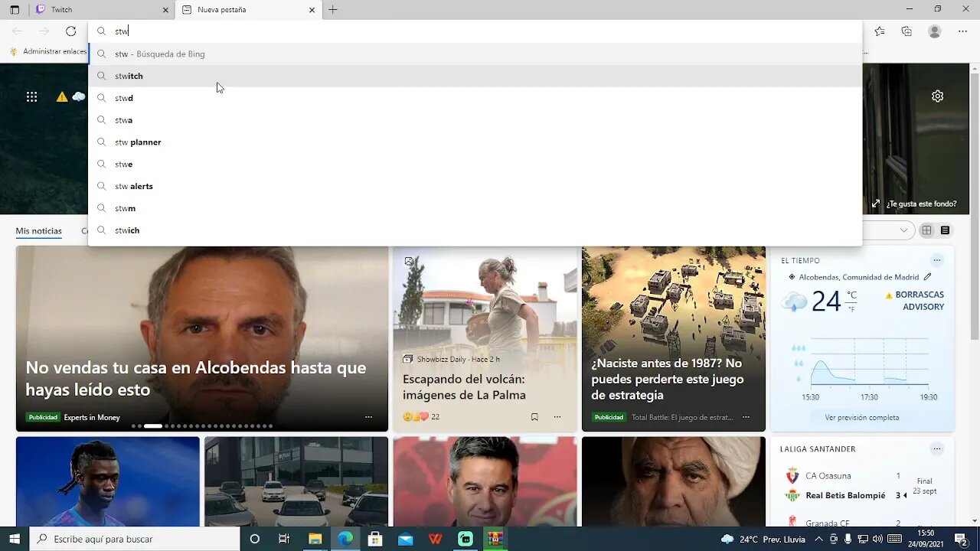This screenshot has height=551, width=980.
Task: Open the tab actions menu icon
Action: pos(15,10)
